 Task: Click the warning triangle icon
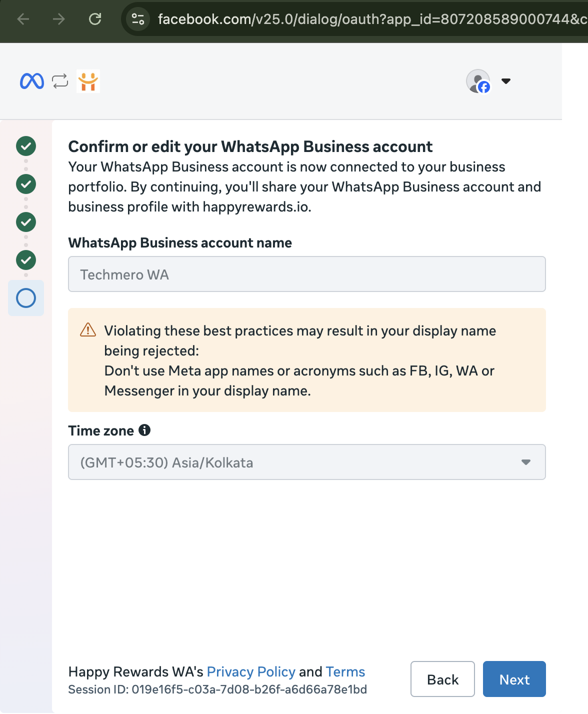click(88, 330)
